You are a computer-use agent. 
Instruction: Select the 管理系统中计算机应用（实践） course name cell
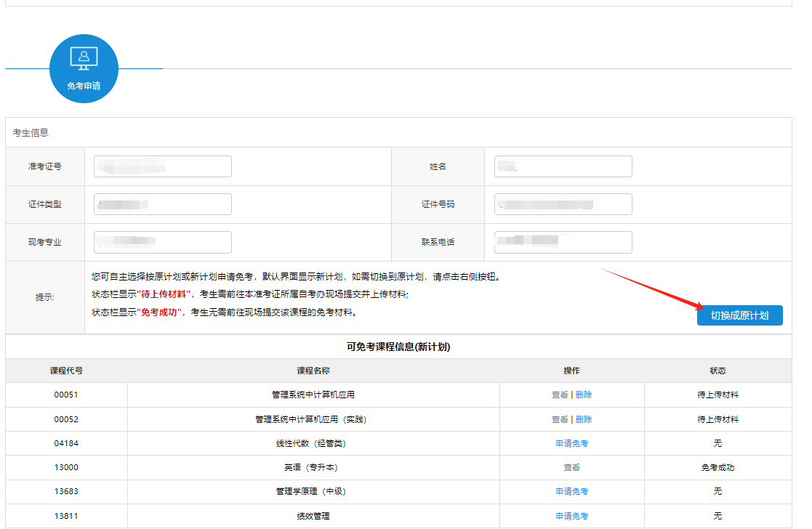pyautogui.click(x=313, y=419)
